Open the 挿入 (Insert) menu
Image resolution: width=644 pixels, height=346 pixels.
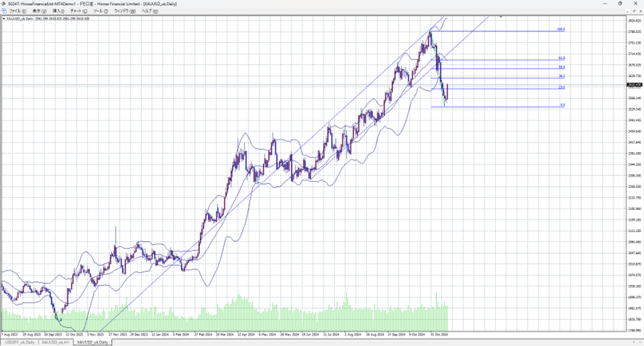59,12
